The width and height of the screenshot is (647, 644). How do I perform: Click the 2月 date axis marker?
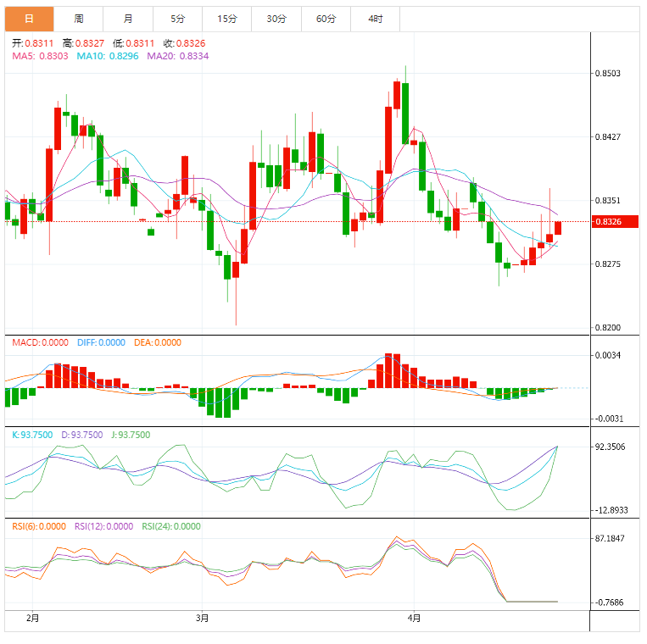pos(32,619)
